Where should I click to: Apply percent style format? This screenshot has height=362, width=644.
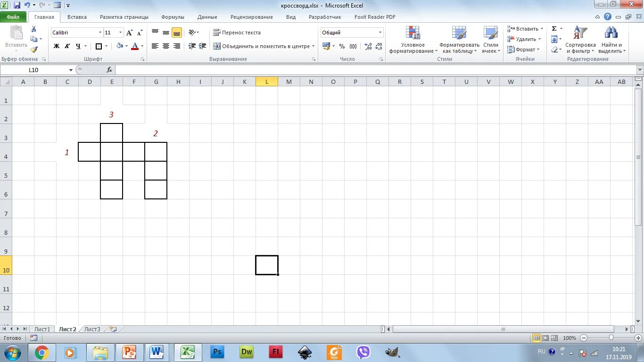click(x=342, y=46)
